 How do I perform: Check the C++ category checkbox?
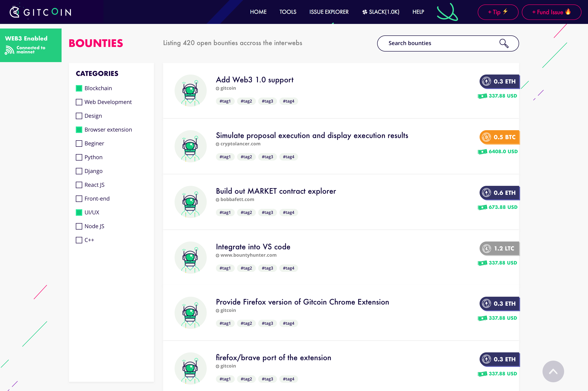[79, 240]
